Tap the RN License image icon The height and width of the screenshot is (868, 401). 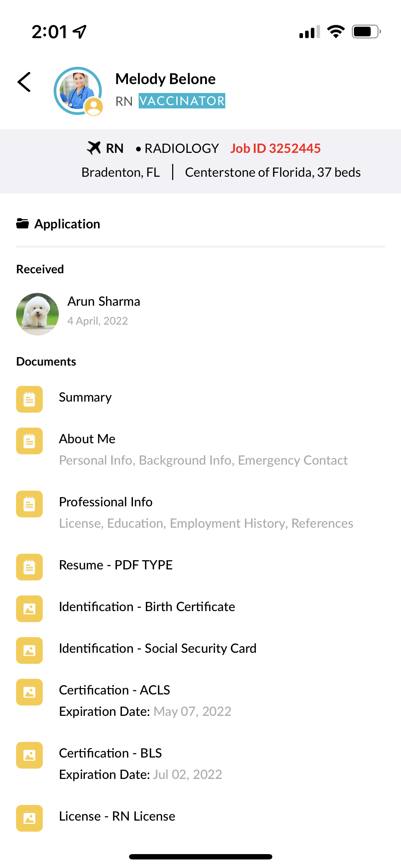click(x=29, y=818)
